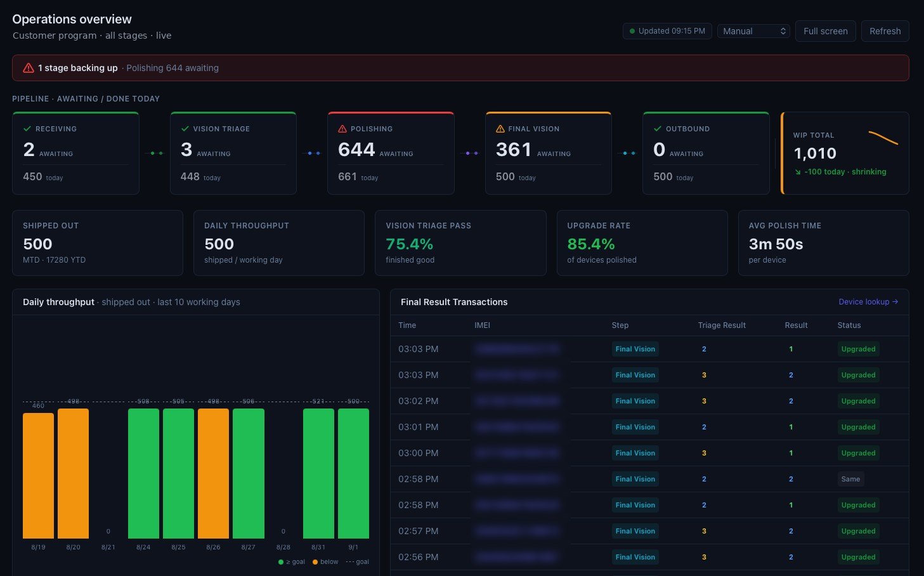This screenshot has width=924, height=576.
Task: Click the green checkmark icon on the Receiving card
Action: click(27, 129)
